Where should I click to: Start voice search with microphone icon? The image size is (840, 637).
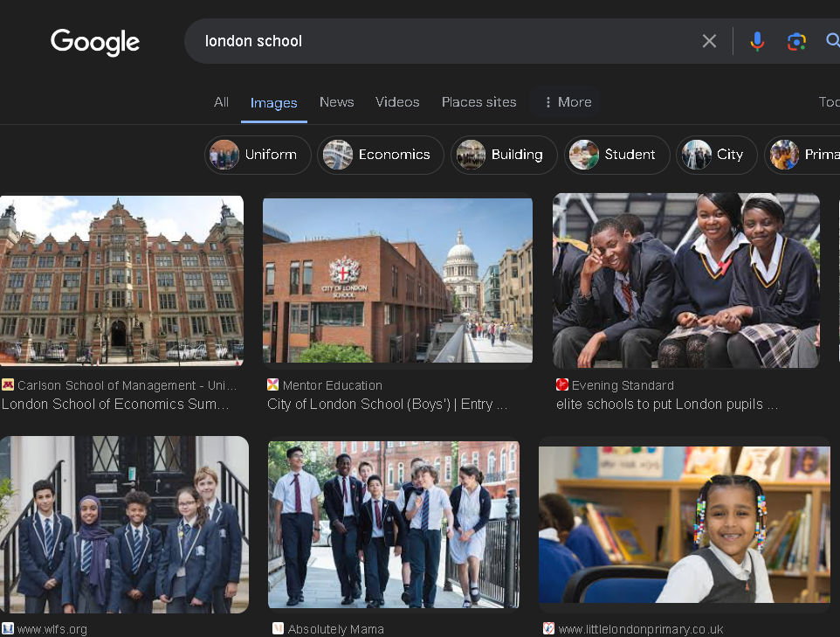click(757, 41)
